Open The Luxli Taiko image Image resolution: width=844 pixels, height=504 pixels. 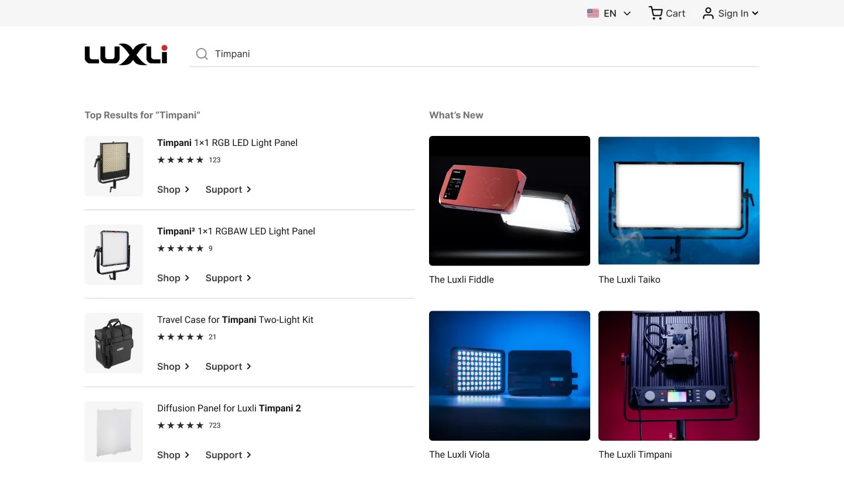(x=679, y=201)
